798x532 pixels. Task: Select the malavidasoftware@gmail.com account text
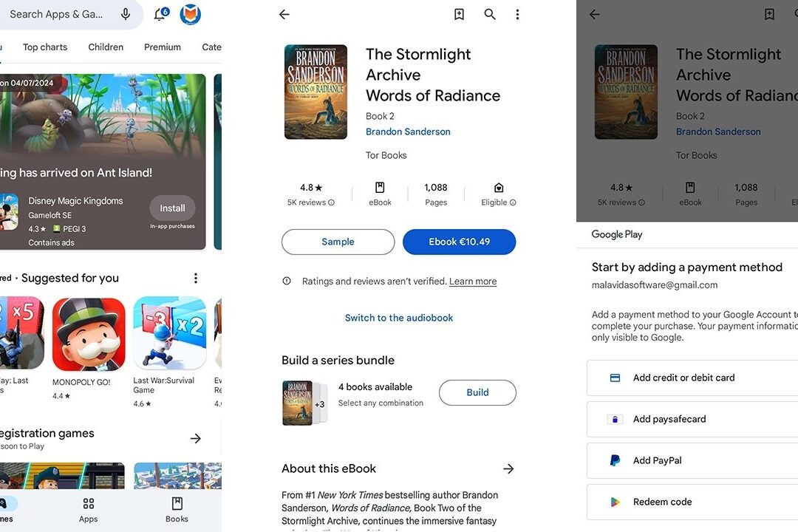pyautogui.click(x=655, y=285)
